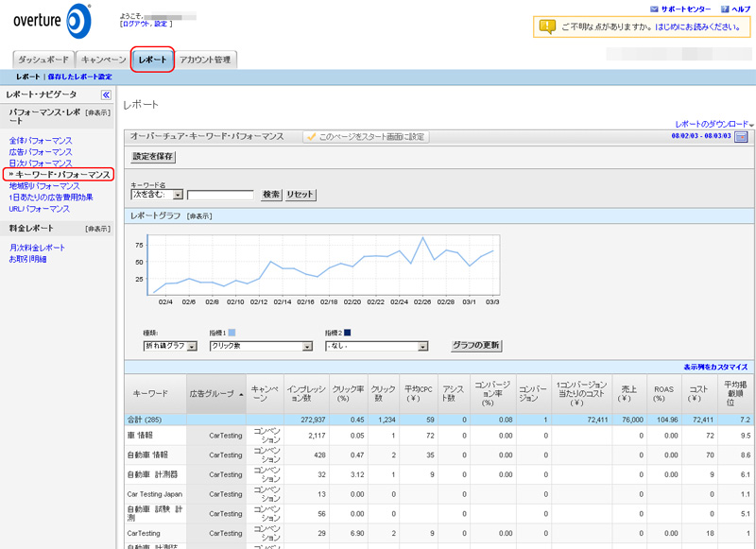The width and height of the screenshot is (756, 549).
Task: Hide the レポートグラフ via [非表示]
Action: (x=199, y=216)
